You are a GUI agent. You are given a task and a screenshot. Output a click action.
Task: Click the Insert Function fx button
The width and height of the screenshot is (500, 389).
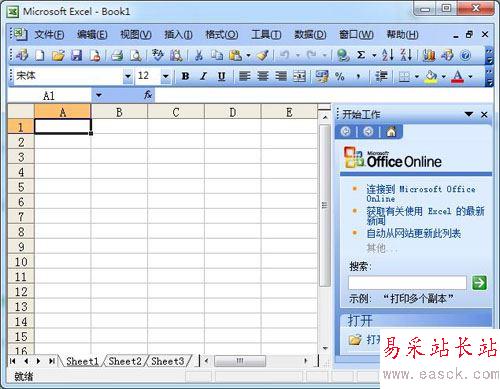pos(148,95)
